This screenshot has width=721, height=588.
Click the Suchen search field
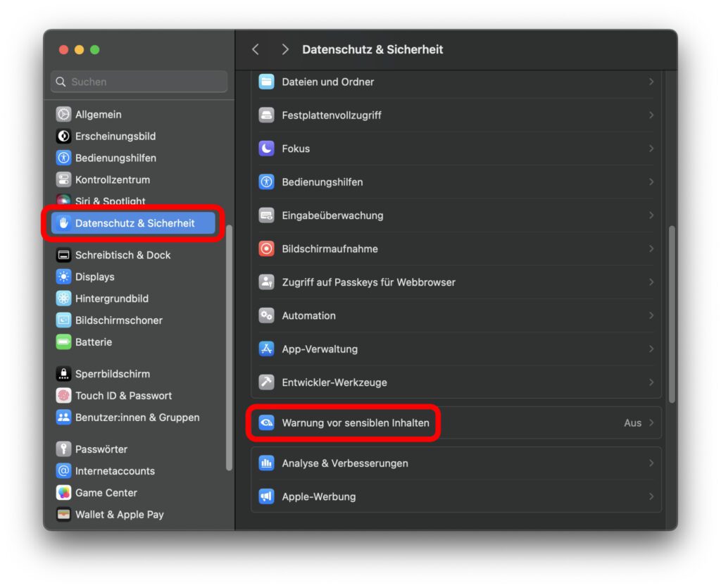[x=138, y=82]
